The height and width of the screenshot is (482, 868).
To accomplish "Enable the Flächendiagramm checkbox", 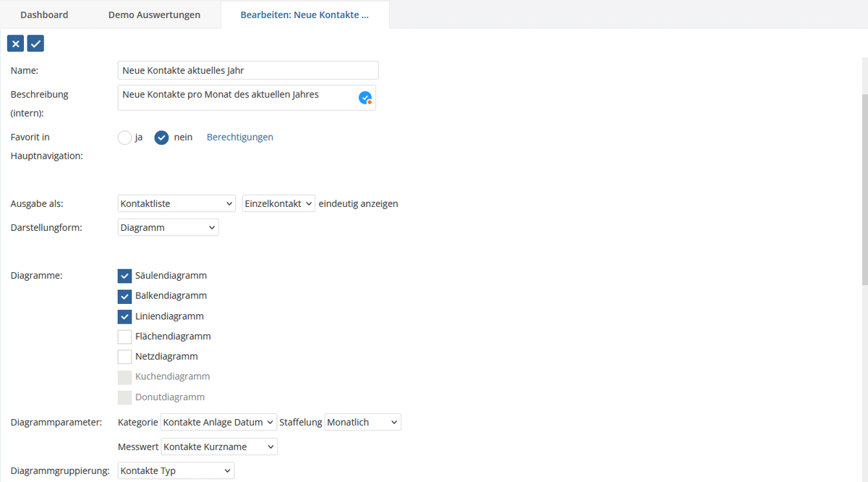I will point(124,337).
